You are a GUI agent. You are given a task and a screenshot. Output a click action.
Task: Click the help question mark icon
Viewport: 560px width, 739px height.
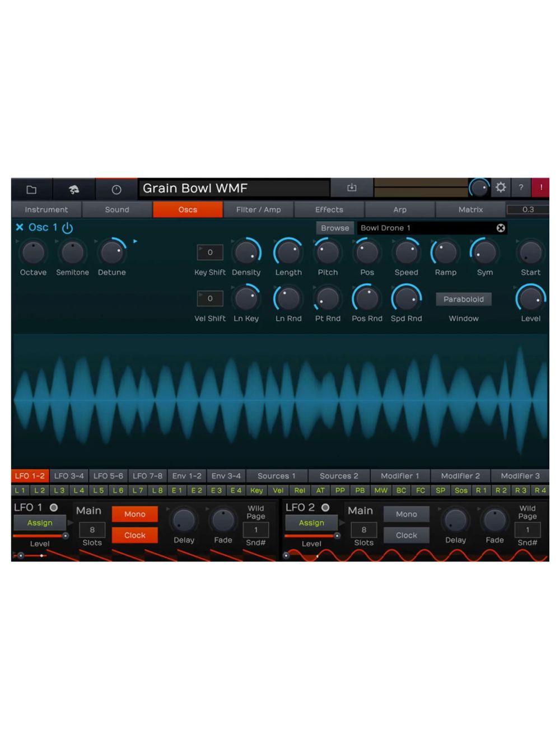coord(521,188)
